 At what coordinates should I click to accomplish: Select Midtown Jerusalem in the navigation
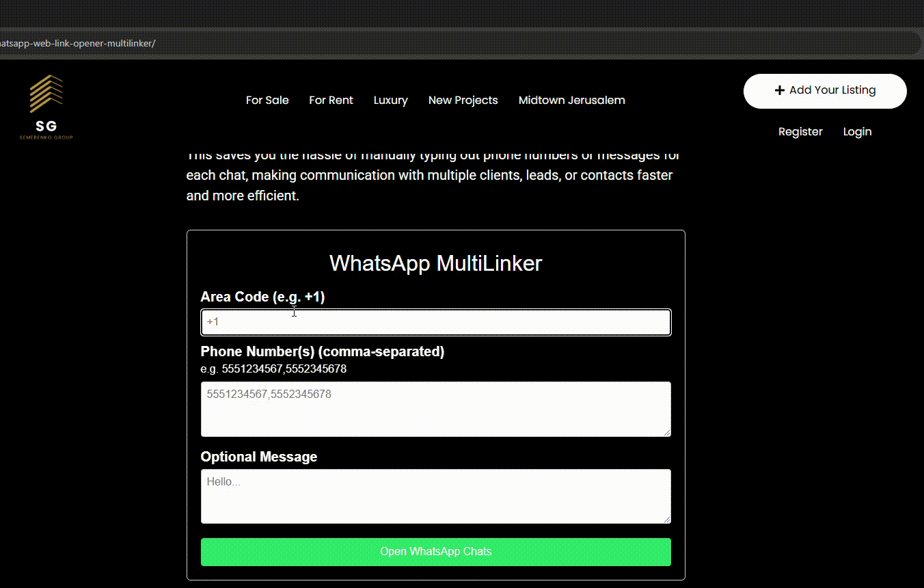571,100
